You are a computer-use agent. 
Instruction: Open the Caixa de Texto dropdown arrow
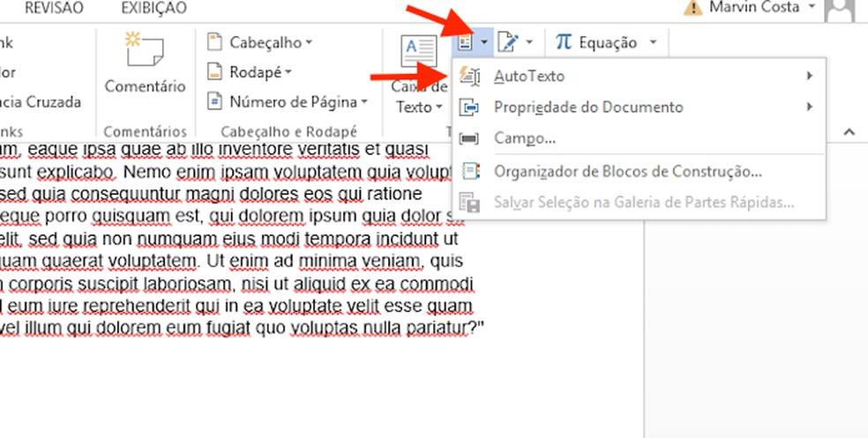click(439, 108)
